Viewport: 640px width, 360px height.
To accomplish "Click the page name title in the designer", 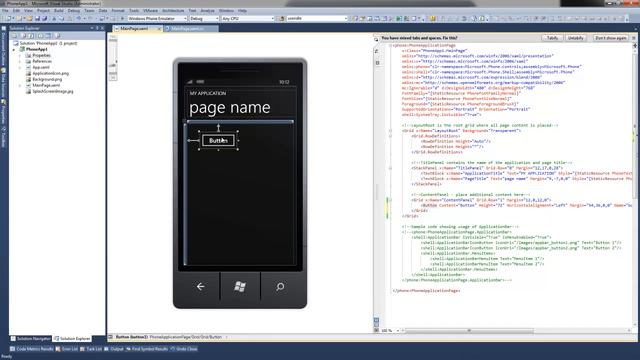I will pyautogui.click(x=229, y=108).
